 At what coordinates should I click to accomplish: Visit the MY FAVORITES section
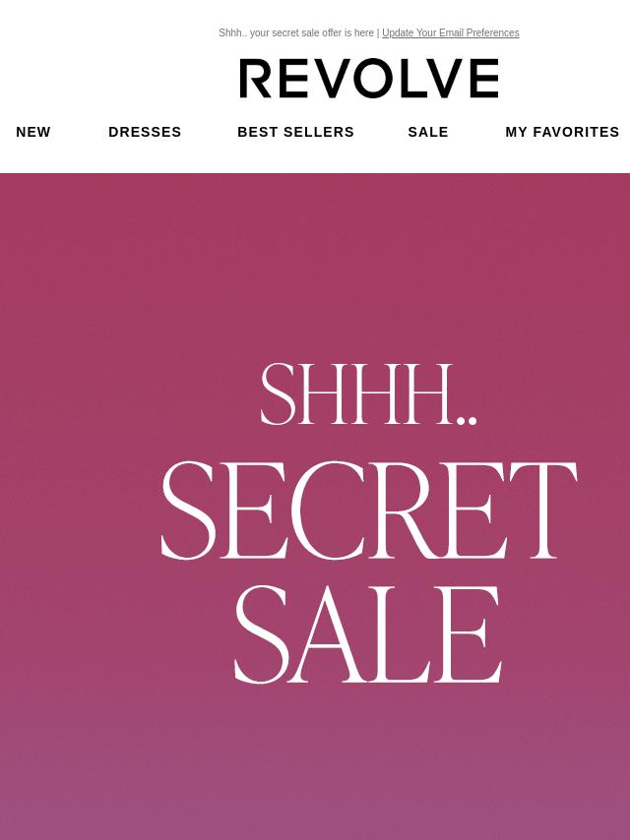point(562,132)
